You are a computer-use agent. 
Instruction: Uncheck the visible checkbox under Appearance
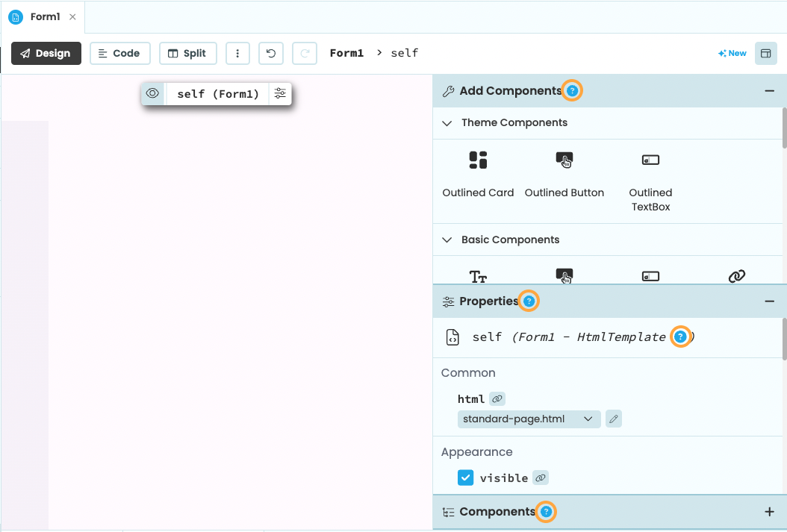click(x=465, y=478)
